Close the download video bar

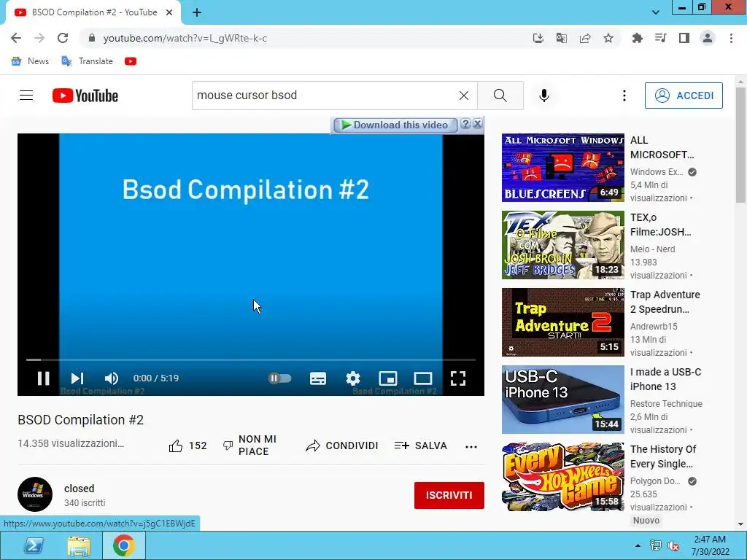click(x=477, y=124)
